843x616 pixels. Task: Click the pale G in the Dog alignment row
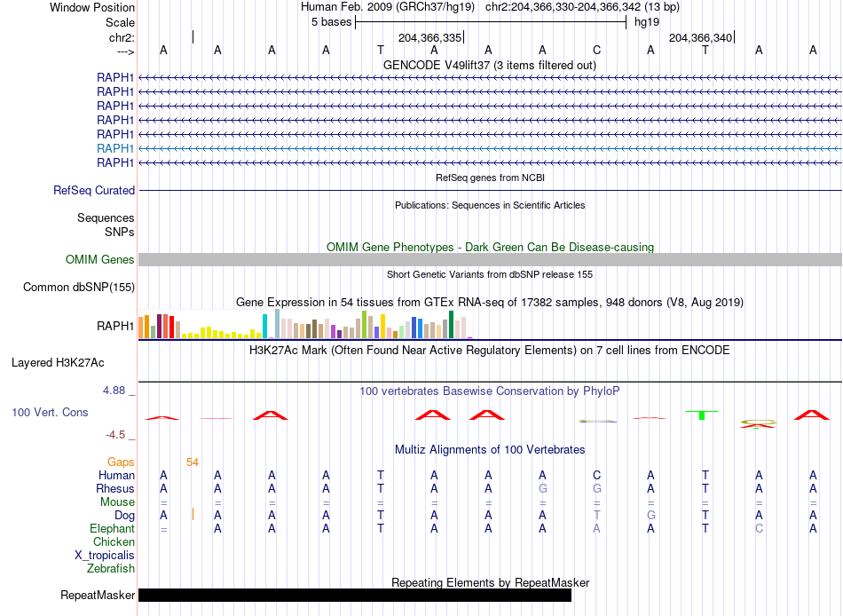[x=651, y=516]
